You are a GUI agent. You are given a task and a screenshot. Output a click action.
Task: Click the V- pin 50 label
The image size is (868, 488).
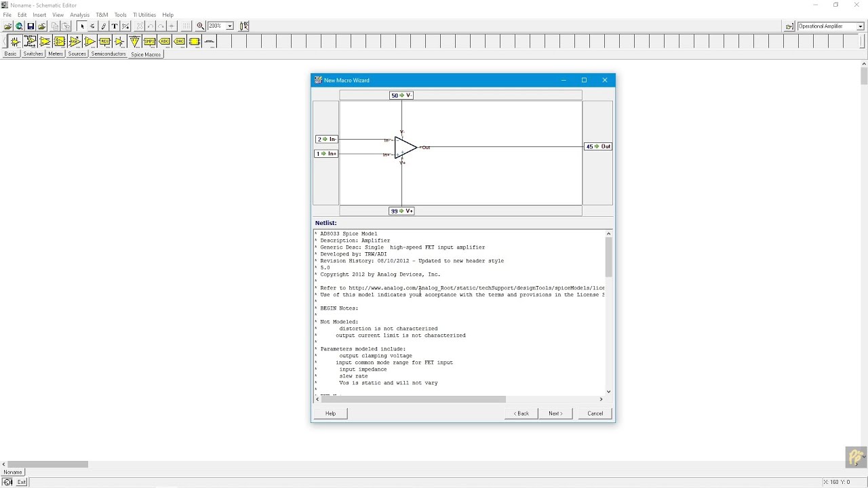[401, 96]
